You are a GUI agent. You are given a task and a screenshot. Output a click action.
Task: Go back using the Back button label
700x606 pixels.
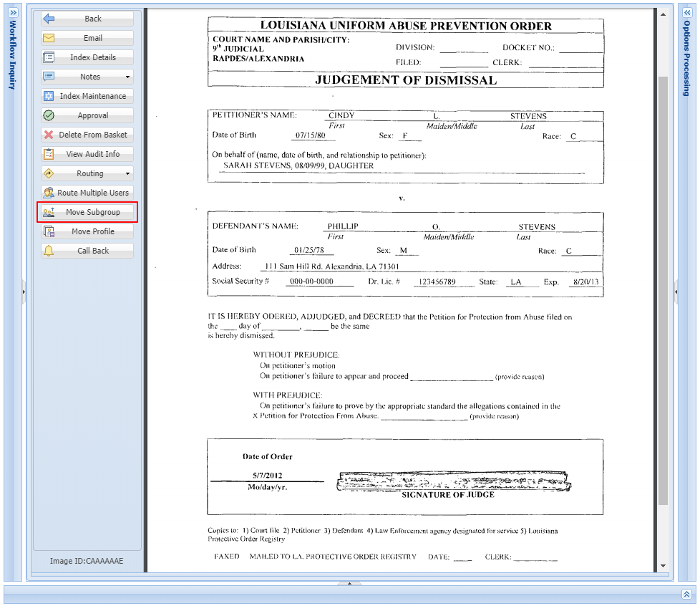(93, 19)
